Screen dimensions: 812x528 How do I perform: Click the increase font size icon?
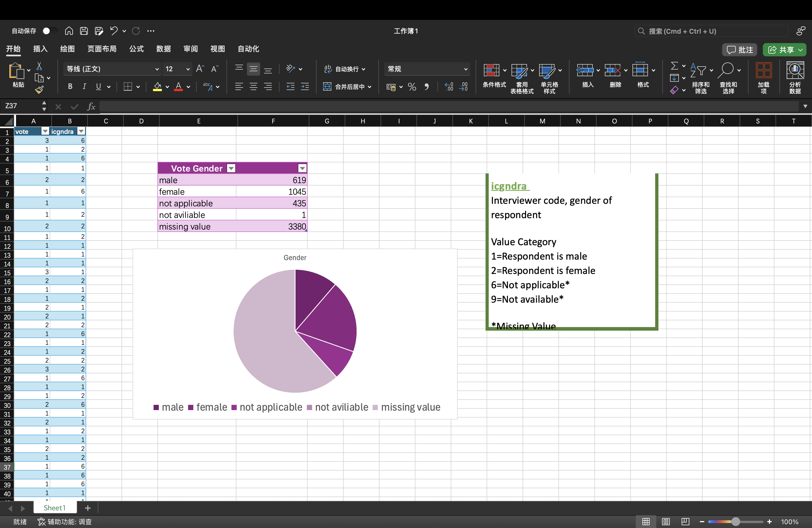click(x=200, y=69)
